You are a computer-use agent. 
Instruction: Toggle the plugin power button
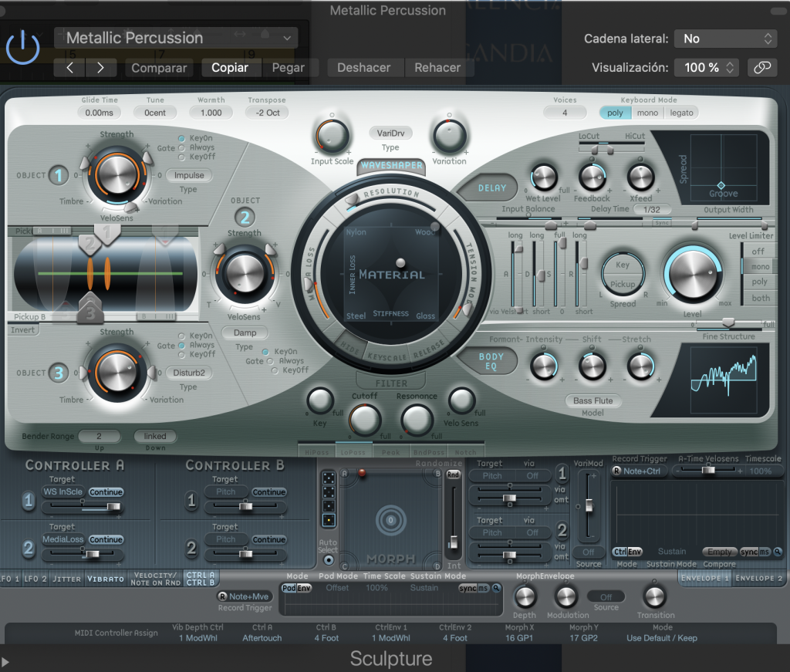tap(22, 48)
